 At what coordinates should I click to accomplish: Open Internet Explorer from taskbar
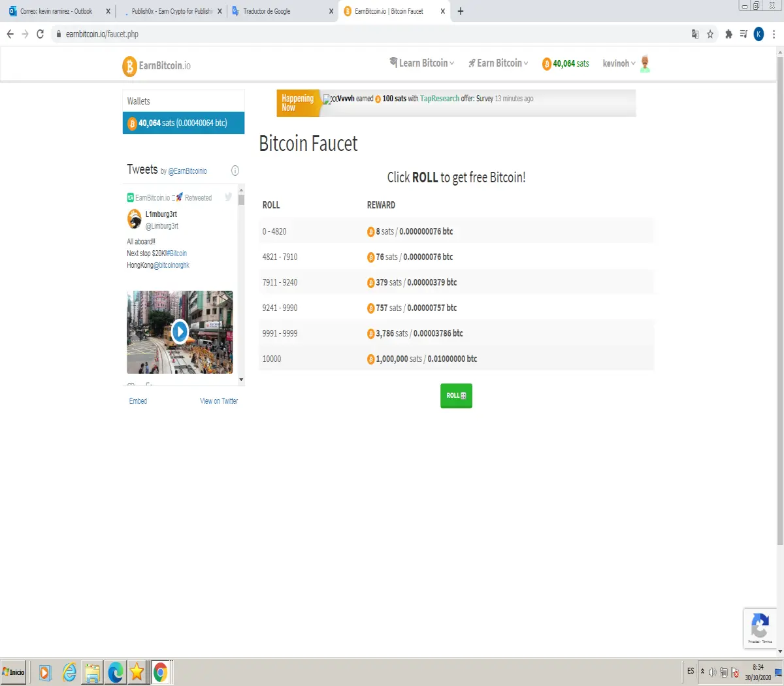[x=69, y=672]
